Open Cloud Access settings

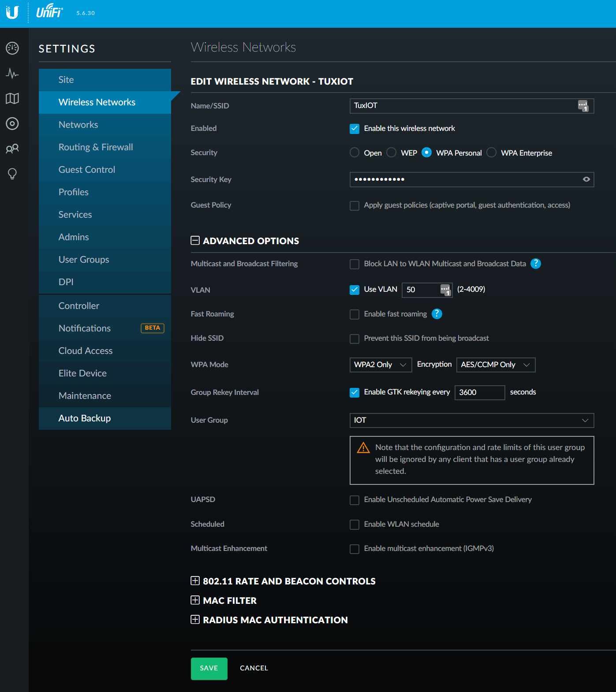click(105, 351)
